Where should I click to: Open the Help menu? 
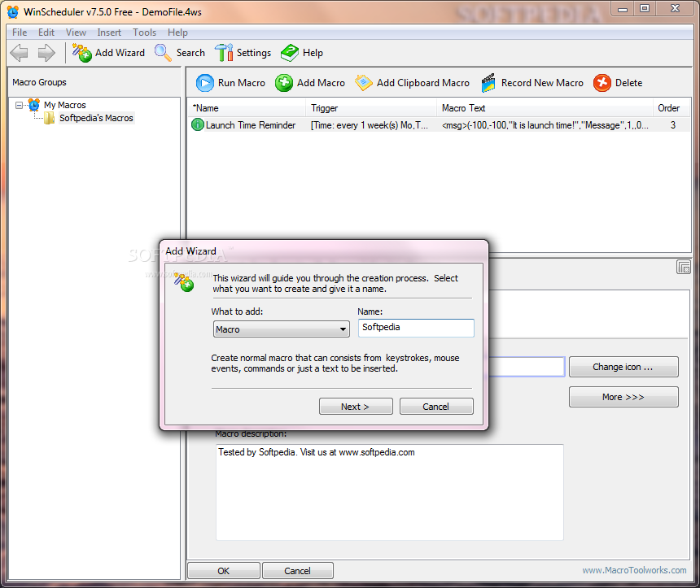[177, 33]
